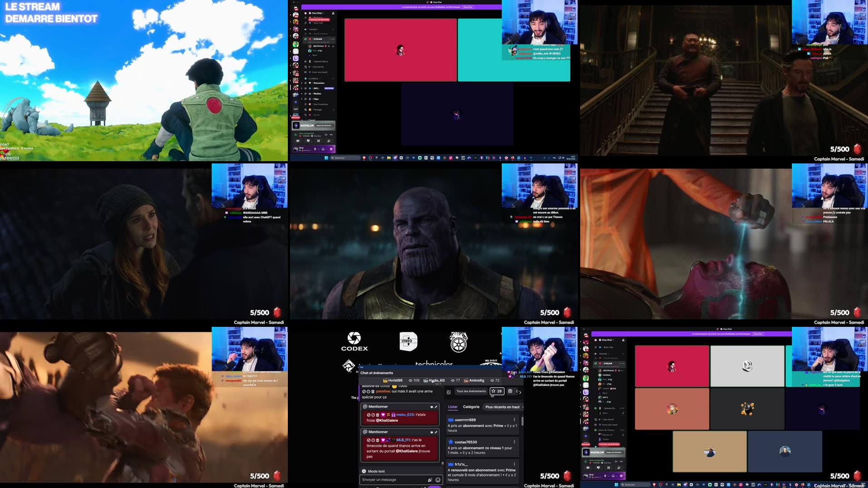Switch to the Catégorie tab in events panel
Viewport: 868px width, 488px height.
(471, 407)
